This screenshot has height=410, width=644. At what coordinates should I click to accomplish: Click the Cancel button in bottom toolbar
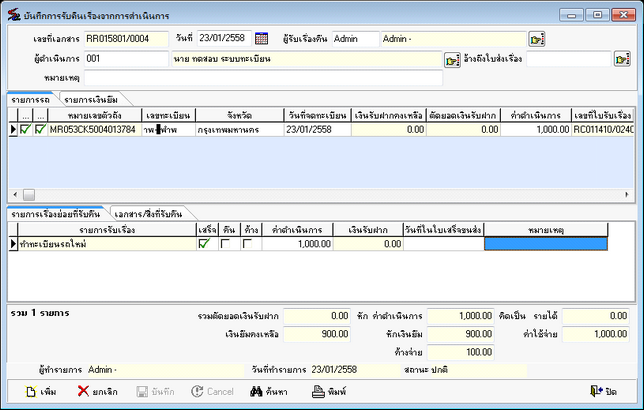pos(212,392)
